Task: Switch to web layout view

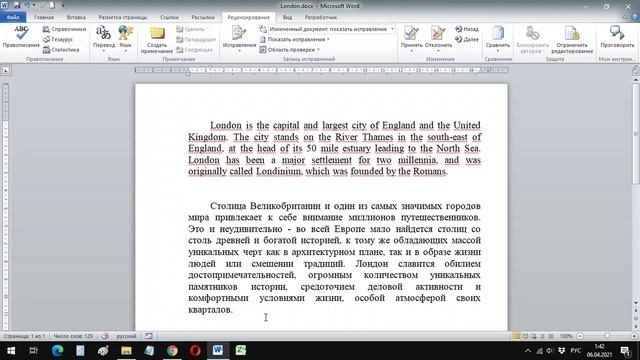Action: 533,336
